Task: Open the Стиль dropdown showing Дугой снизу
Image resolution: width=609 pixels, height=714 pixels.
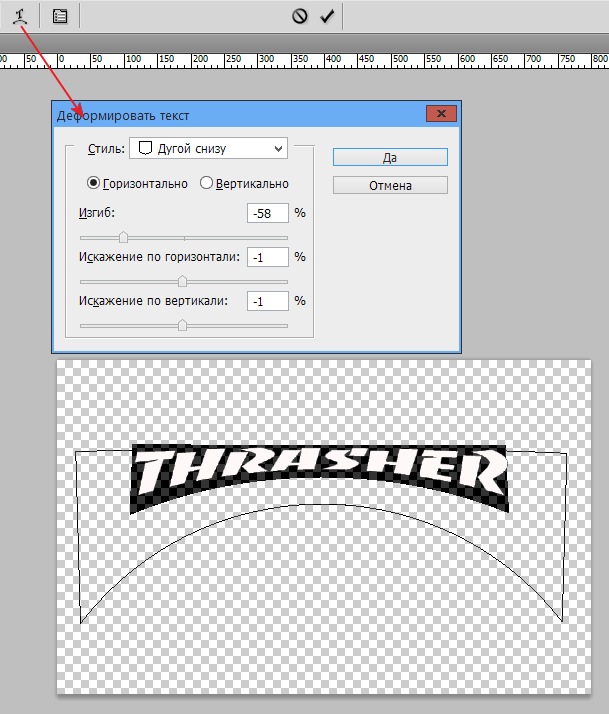Action: click(208, 148)
